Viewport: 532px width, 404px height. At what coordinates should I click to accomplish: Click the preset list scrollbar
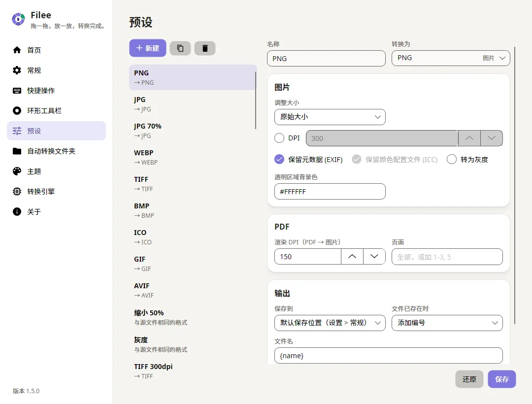click(256, 100)
